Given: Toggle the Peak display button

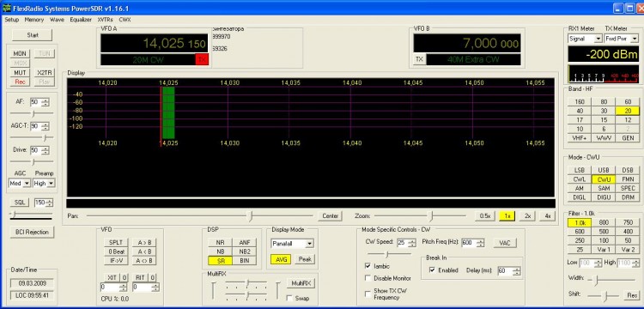Looking at the screenshot, I should pyautogui.click(x=305, y=259).
